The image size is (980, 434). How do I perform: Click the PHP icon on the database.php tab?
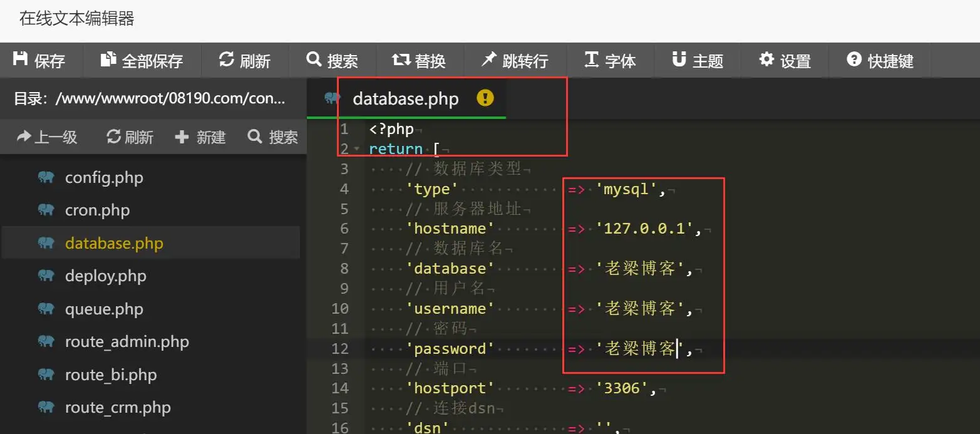pyautogui.click(x=333, y=98)
